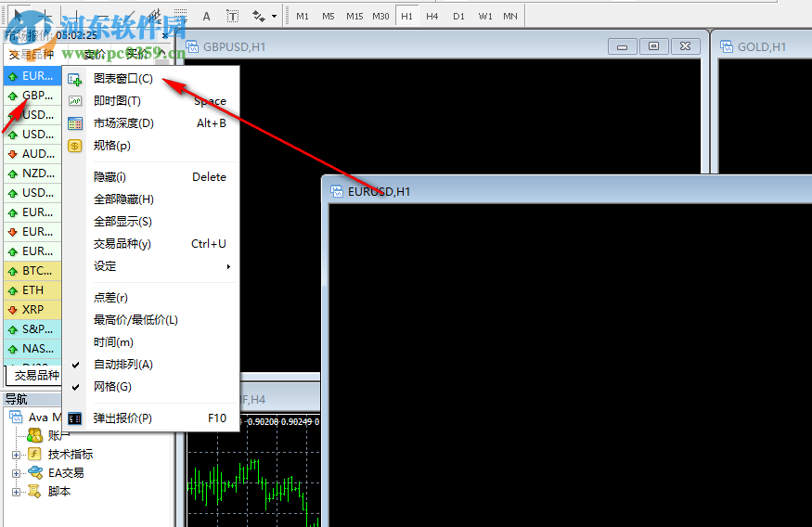Restore the GBPUSD,H1 chart window

click(653, 46)
